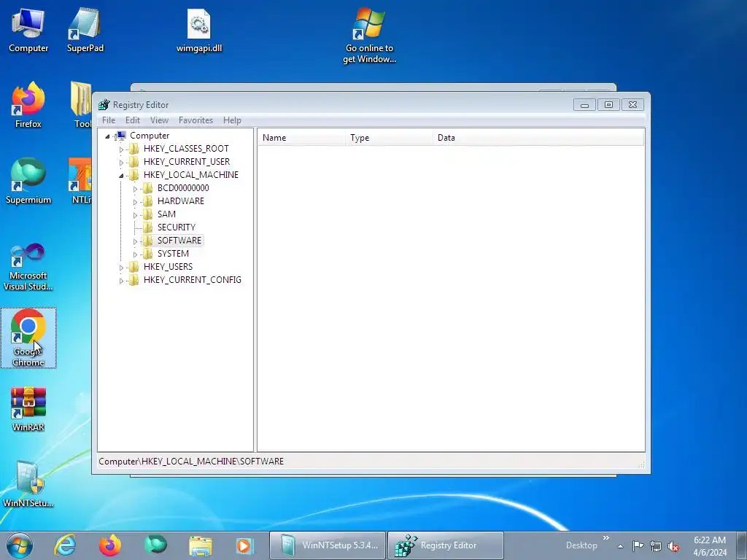
Task: Open the Edit menu in Registry Editor
Action: click(x=133, y=120)
